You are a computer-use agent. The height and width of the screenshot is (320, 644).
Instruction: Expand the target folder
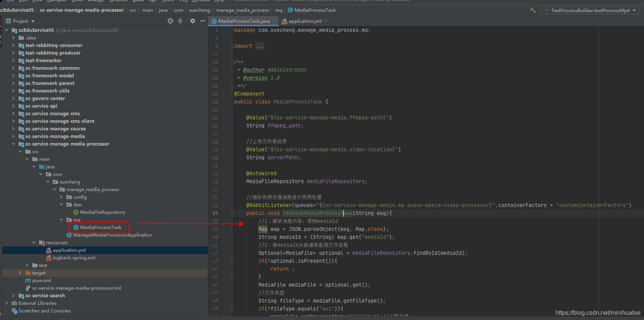pos(20,273)
